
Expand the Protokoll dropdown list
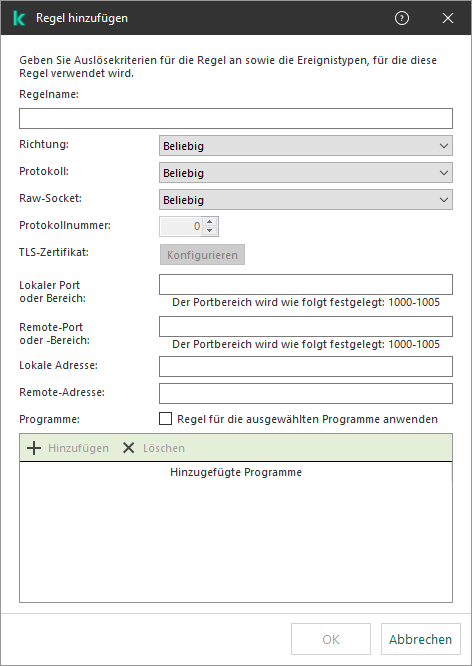(x=306, y=173)
